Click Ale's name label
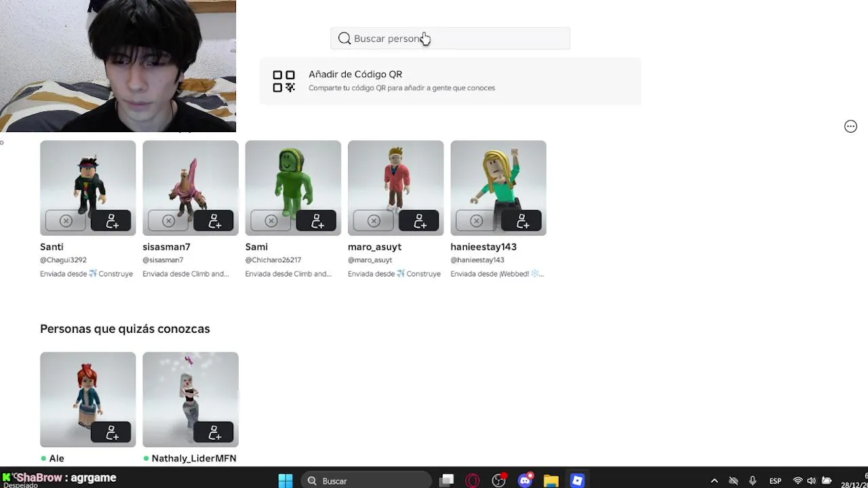 (56, 458)
